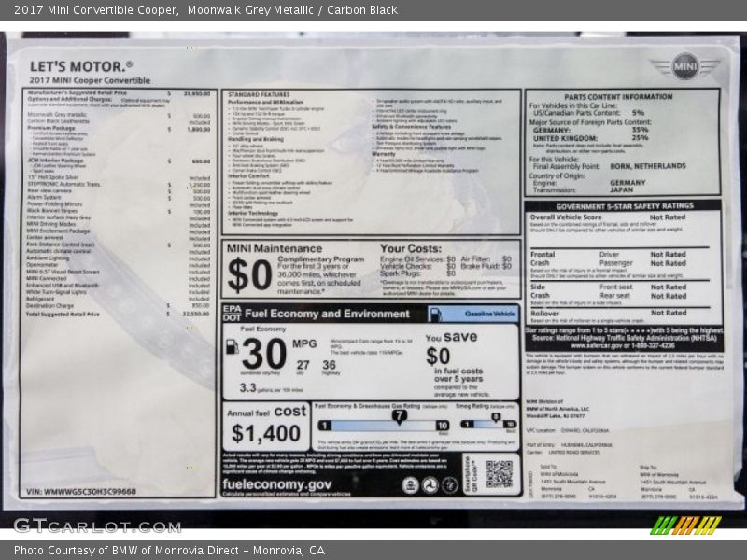Click the 36 highway mileage value
747x560 pixels.
(x=330, y=365)
